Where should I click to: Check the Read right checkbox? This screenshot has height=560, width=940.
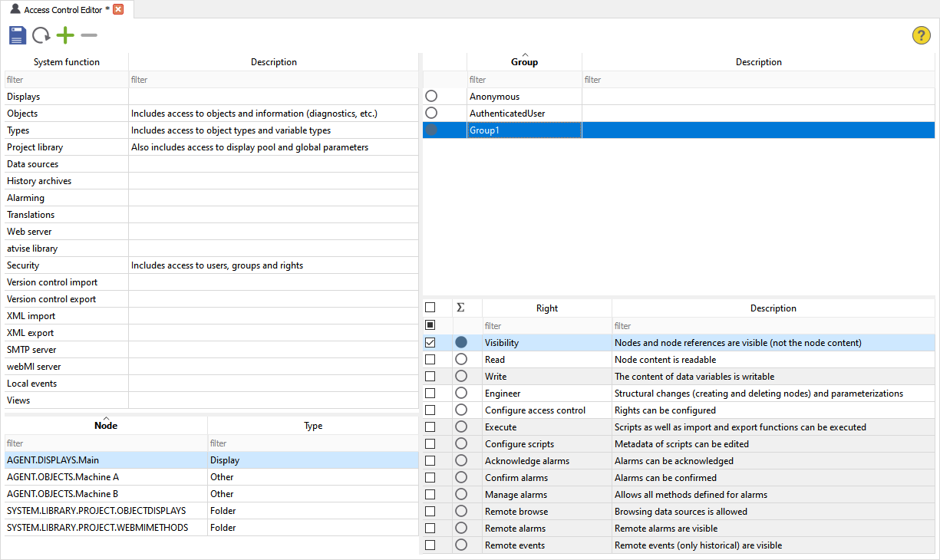click(429, 359)
